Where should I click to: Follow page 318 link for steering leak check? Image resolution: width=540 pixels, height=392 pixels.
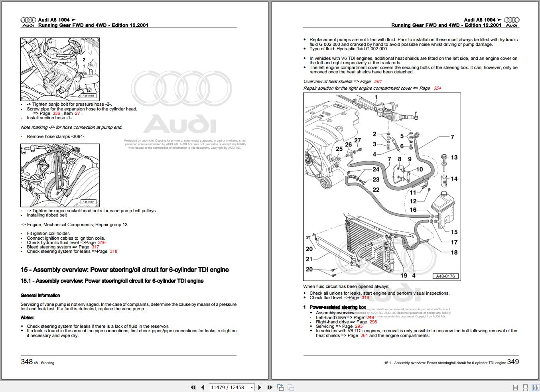coord(113,251)
